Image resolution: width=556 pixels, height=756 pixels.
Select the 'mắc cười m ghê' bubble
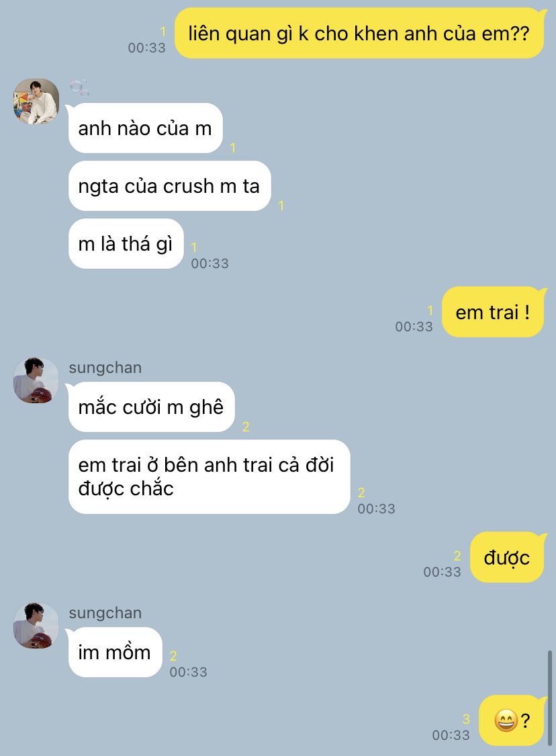[151, 407]
